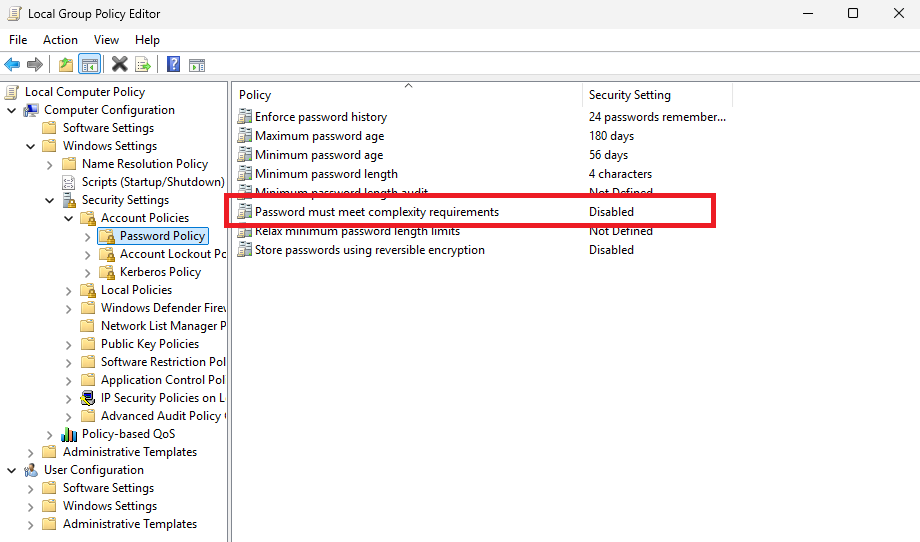Click the '56 days' setting value

[x=608, y=155]
